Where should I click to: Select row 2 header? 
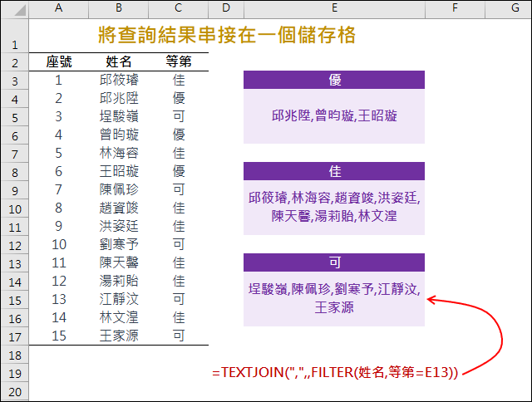(x=15, y=62)
